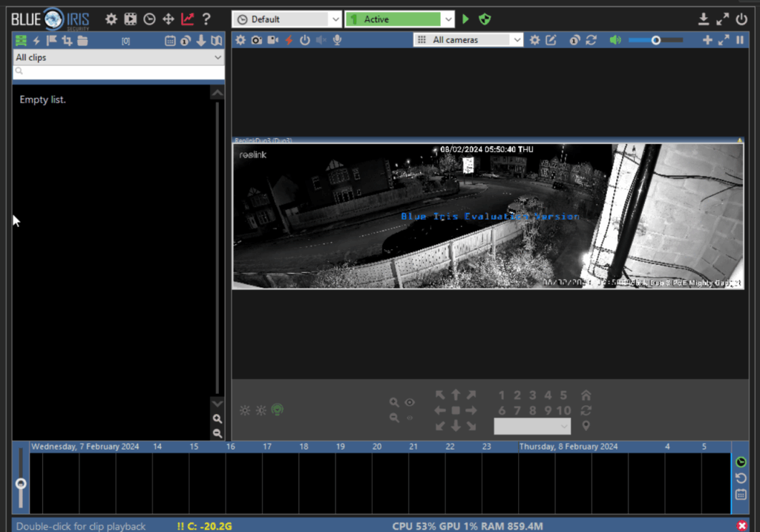Click the clip search input field
760x532 pixels.
tap(119, 72)
